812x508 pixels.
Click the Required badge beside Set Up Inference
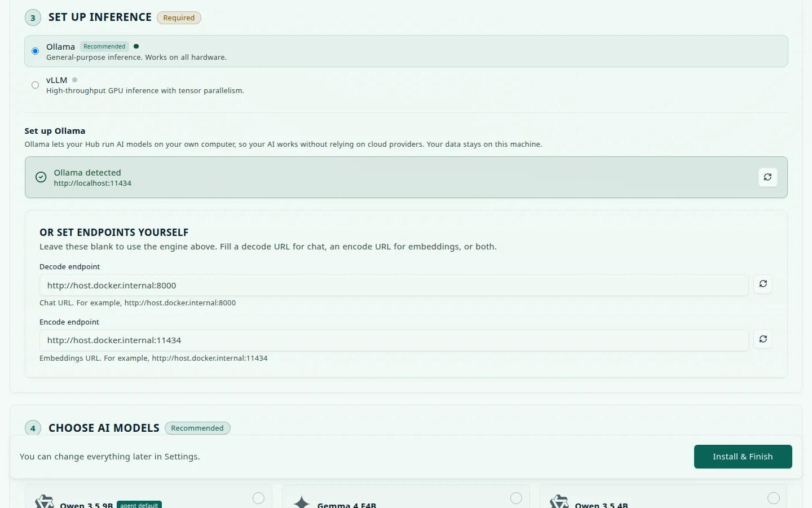179,17
